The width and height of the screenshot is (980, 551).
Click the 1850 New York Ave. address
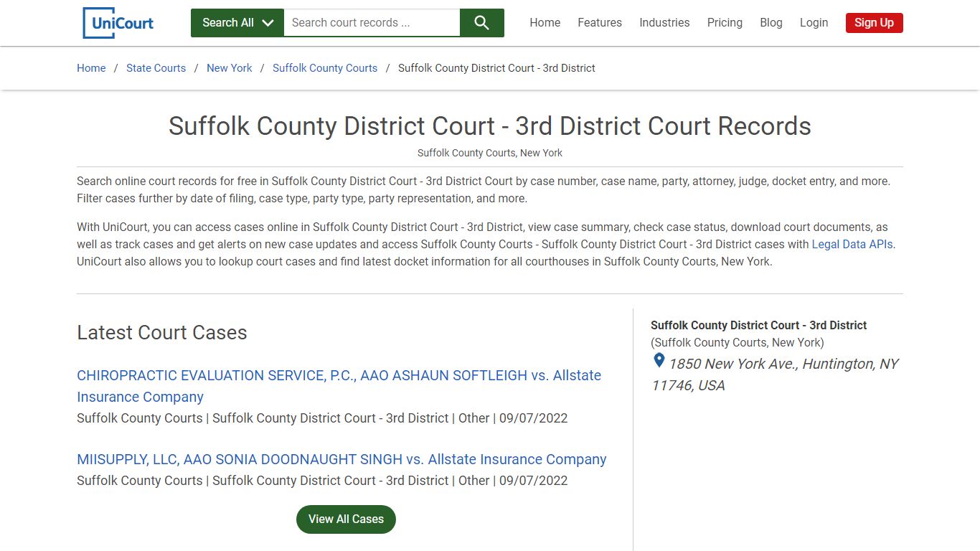tap(775, 375)
